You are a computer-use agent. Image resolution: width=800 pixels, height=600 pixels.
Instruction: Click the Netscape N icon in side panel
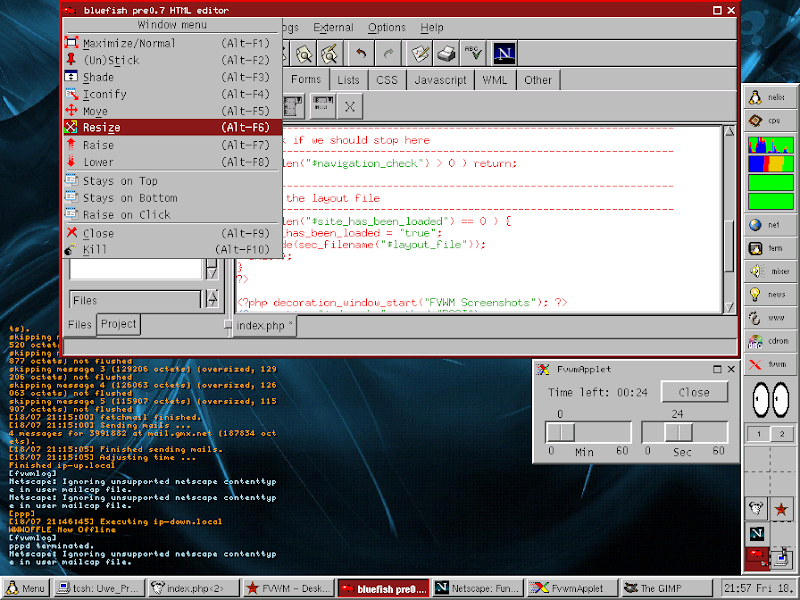click(756, 534)
